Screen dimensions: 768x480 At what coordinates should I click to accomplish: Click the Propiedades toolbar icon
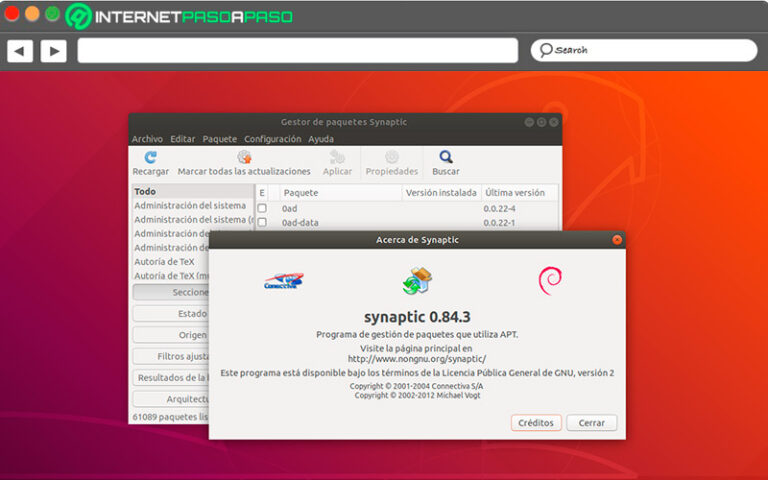pyautogui.click(x=391, y=157)
